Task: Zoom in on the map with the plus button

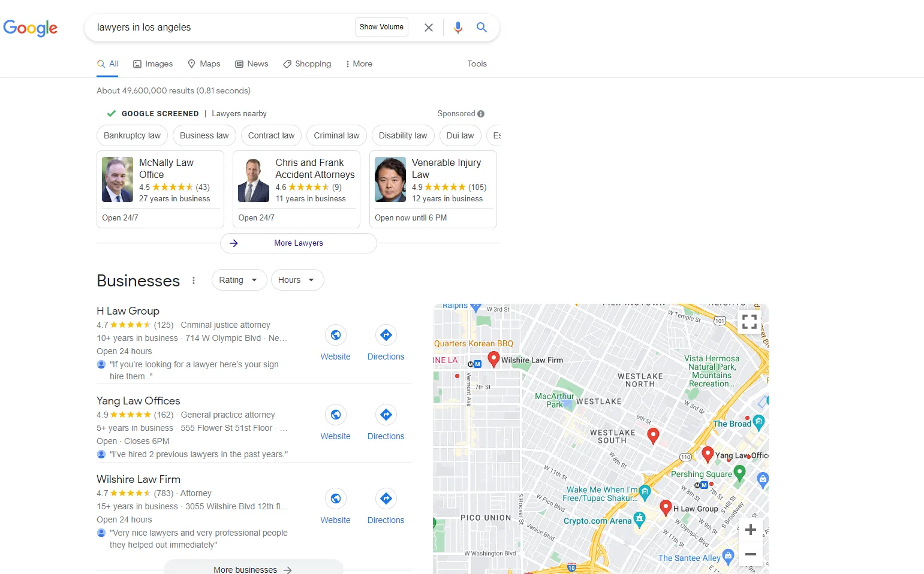Action: point(750,530)
